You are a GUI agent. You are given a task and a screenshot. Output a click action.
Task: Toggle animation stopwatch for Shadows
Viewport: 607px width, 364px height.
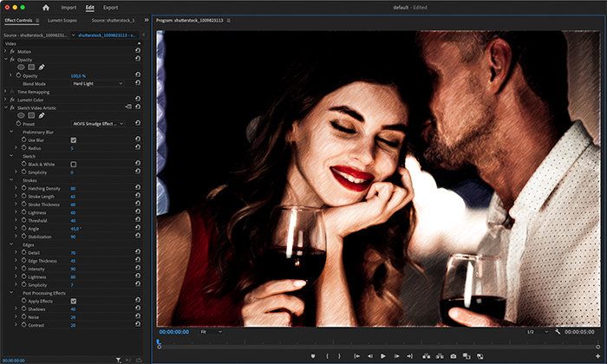point(23,309)
